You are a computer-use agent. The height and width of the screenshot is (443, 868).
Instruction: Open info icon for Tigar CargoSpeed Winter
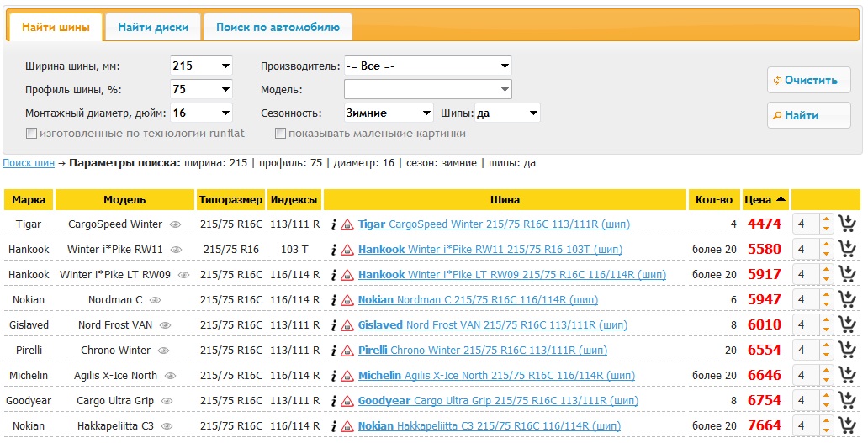coord(333,224)
